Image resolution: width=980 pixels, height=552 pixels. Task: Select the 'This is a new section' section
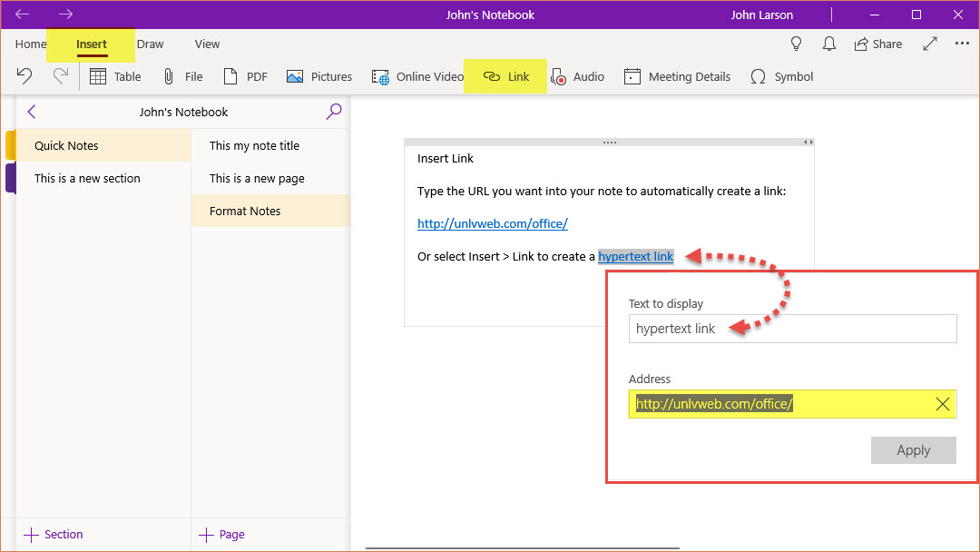[87, 179]
